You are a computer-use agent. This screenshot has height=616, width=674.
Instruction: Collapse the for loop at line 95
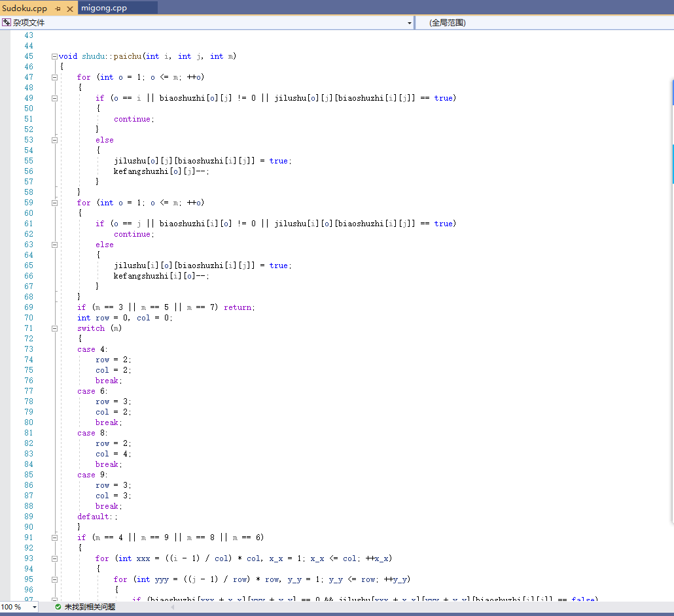(54, 579)
